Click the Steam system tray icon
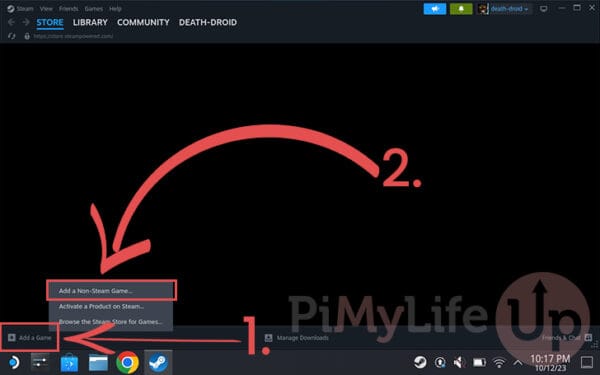The height and width of the screenshot is (375, 600). click(x=420, y=362)
